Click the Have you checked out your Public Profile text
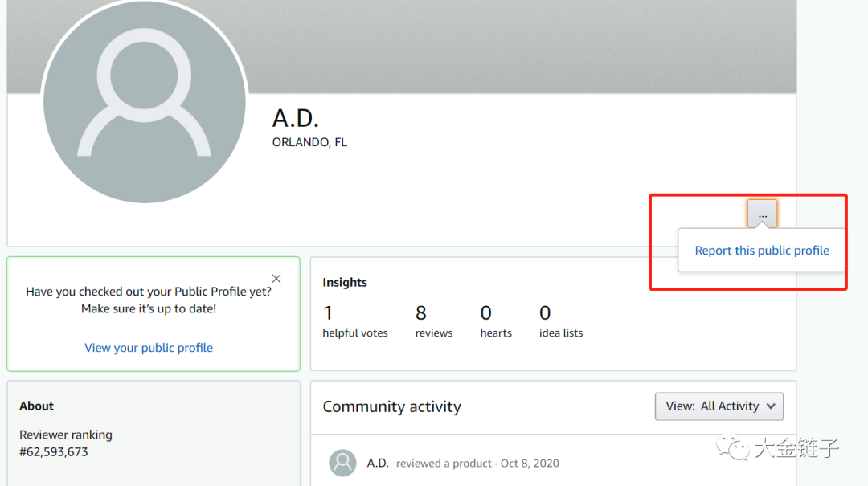The image size is (868, 486). tap(149, 300)
